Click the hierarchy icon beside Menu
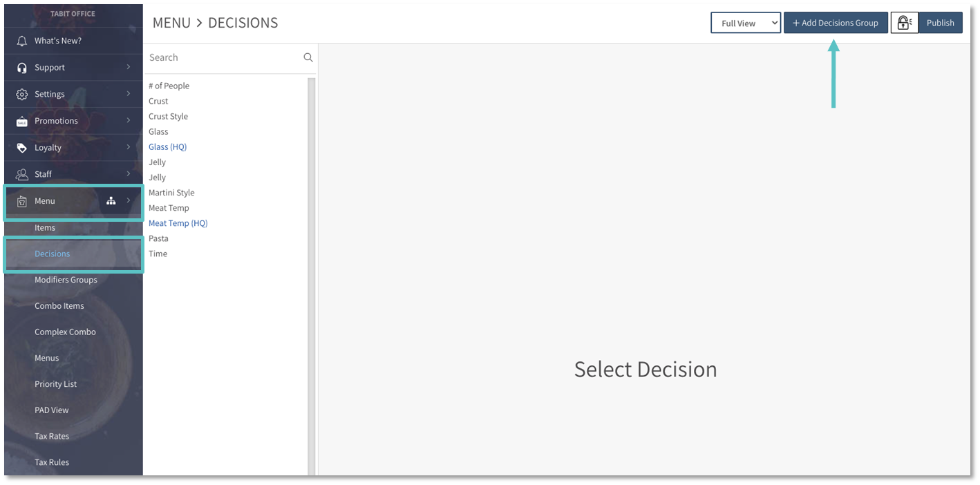Viewport: 980px width, 485px height. pyautogui.click(x=111, y=201)
